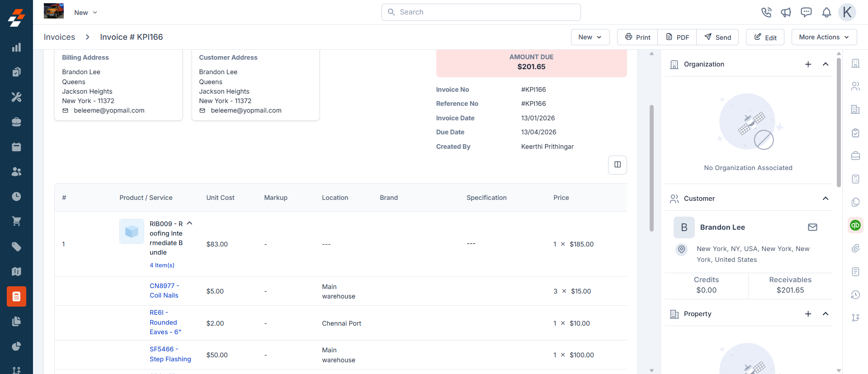Click the company truck thumbnail
This screenshot has height=374, width=868.
coord(54,11)
